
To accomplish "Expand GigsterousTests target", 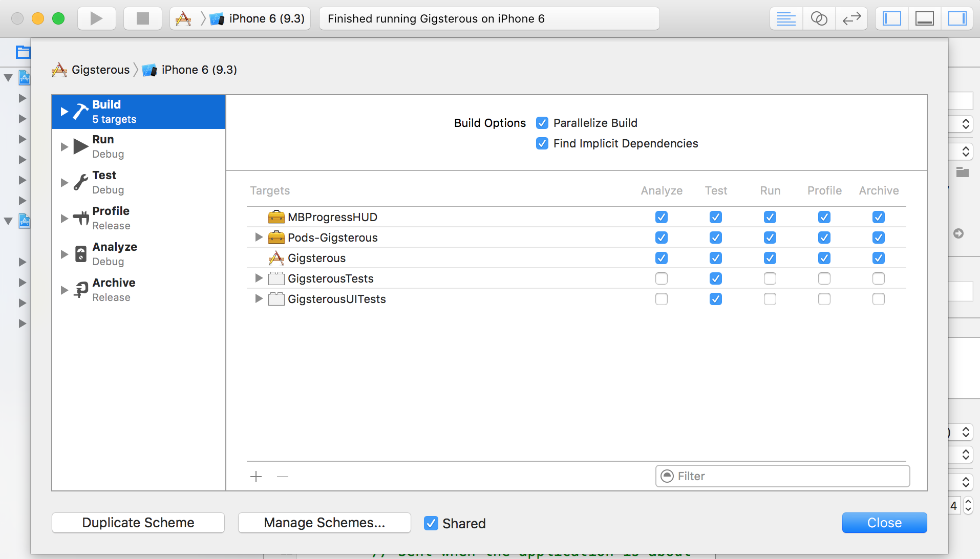I will click(259, 278).
